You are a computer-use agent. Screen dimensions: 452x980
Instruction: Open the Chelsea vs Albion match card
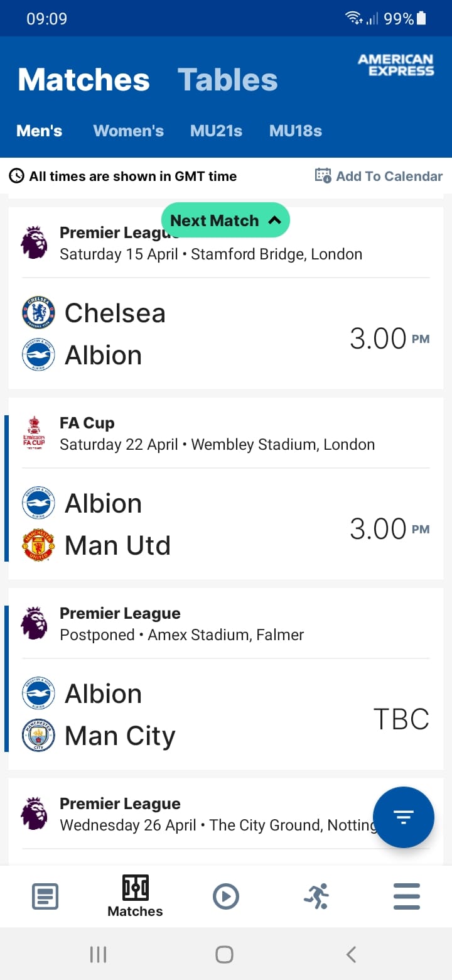click(x=226, y=298)
